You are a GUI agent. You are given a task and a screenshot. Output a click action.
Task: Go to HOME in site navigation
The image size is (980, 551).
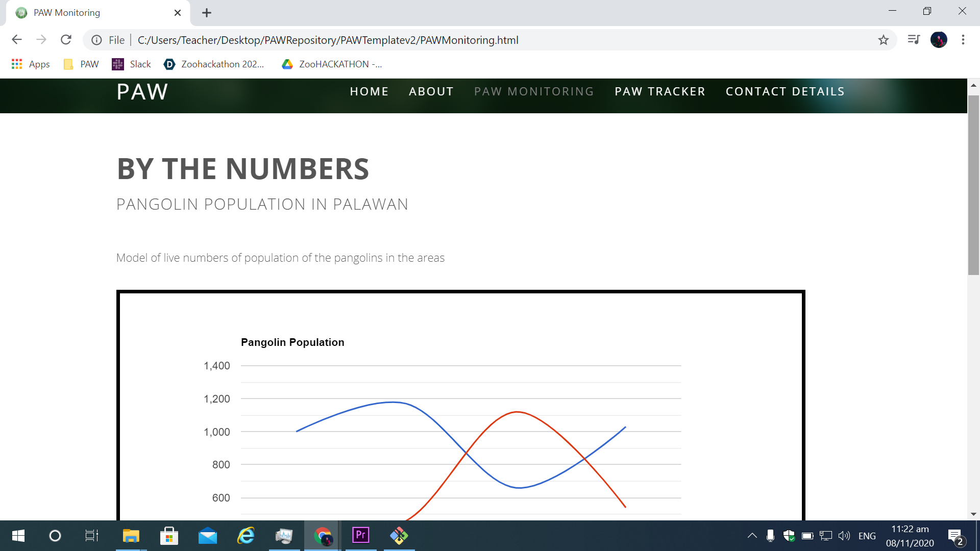tap(369, 92)
